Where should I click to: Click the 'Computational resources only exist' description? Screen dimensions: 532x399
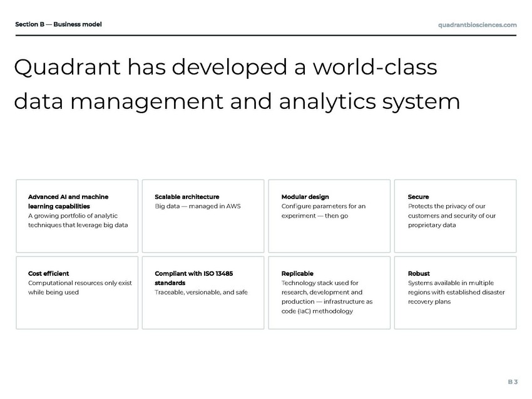point(79,287)
